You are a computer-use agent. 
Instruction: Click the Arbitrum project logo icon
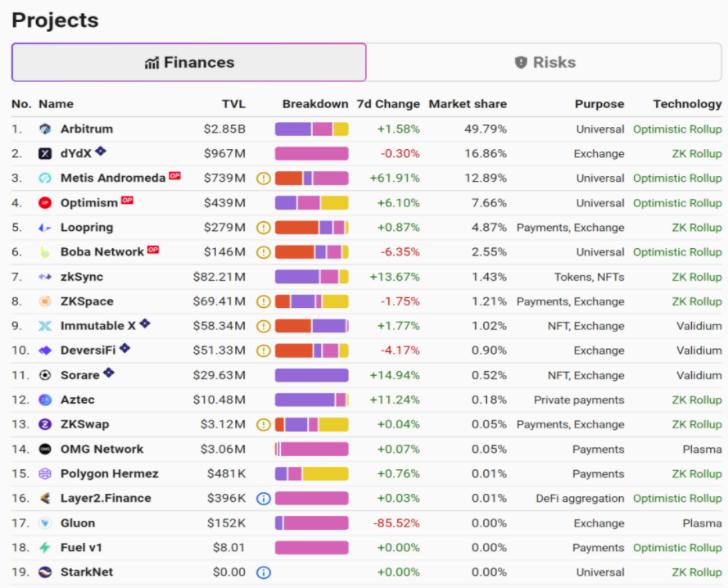pos(45,129)
